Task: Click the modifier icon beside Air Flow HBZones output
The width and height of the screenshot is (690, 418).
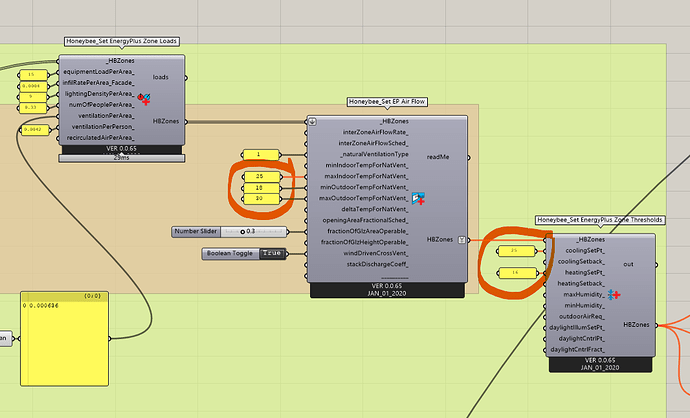Action: pos(462,240)
